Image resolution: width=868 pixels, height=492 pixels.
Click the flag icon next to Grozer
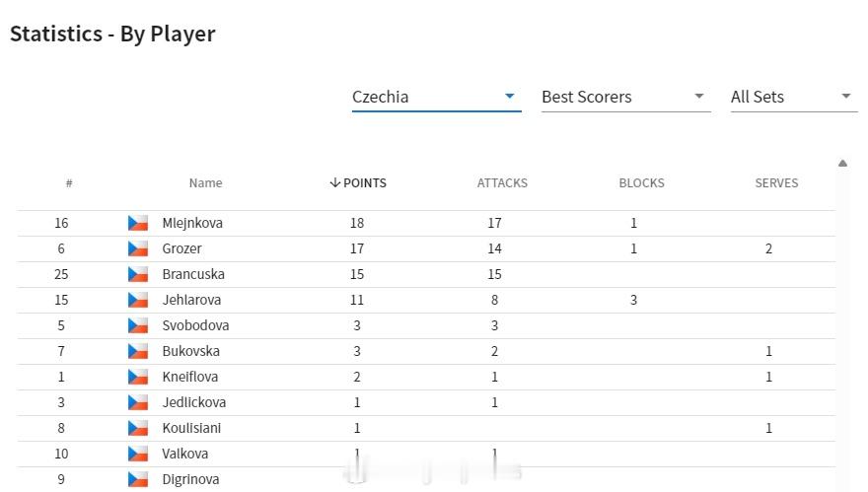click(x=138, y=248)
